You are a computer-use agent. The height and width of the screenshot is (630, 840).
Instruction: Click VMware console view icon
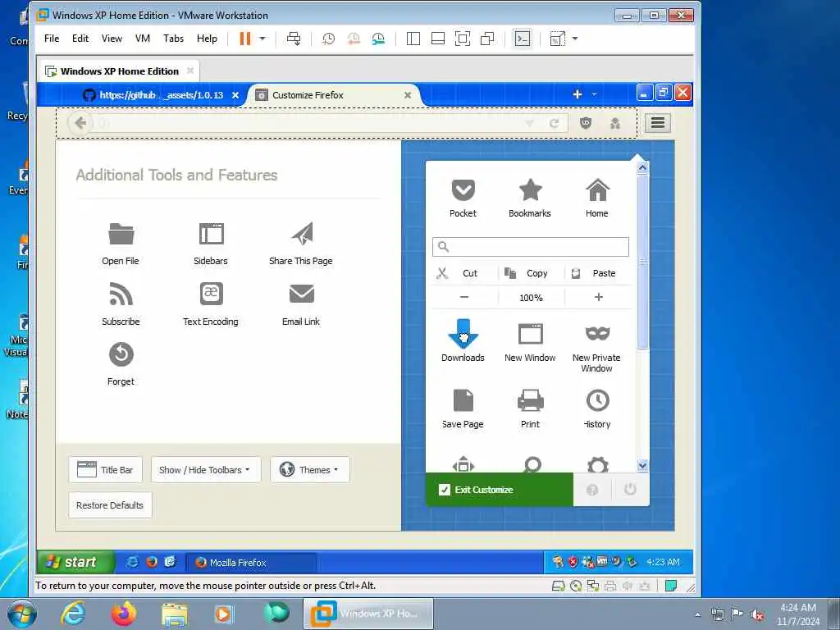click(523, 39)
